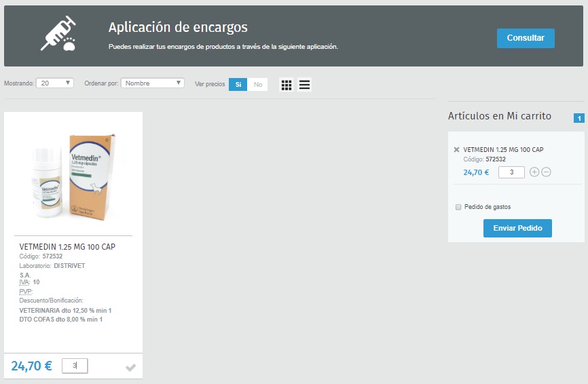This screenshot has height=384, width=588.
Task: Click the product card Código 572532 text
Action: tap(41, 256)
